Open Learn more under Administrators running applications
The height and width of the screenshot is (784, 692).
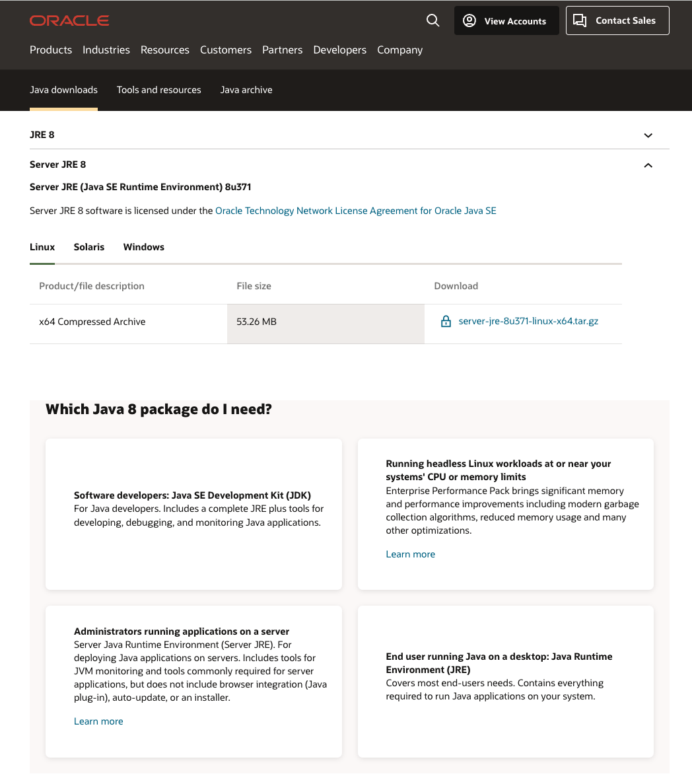tap(98, 721)
